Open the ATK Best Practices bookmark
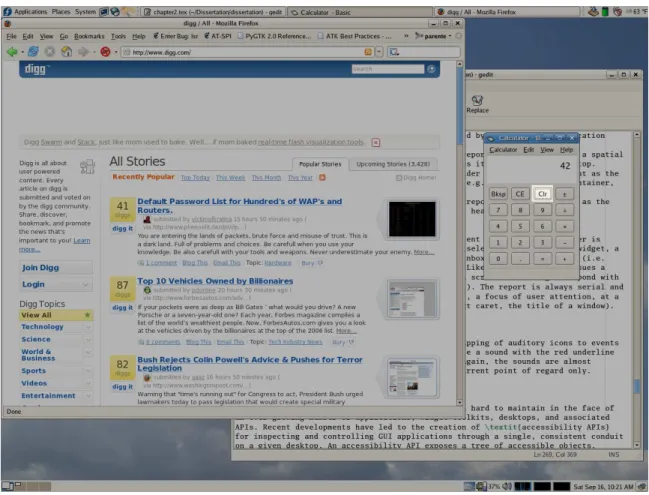Screen dimensions: 649x495 pyautogui.click(x=354, y=36)
